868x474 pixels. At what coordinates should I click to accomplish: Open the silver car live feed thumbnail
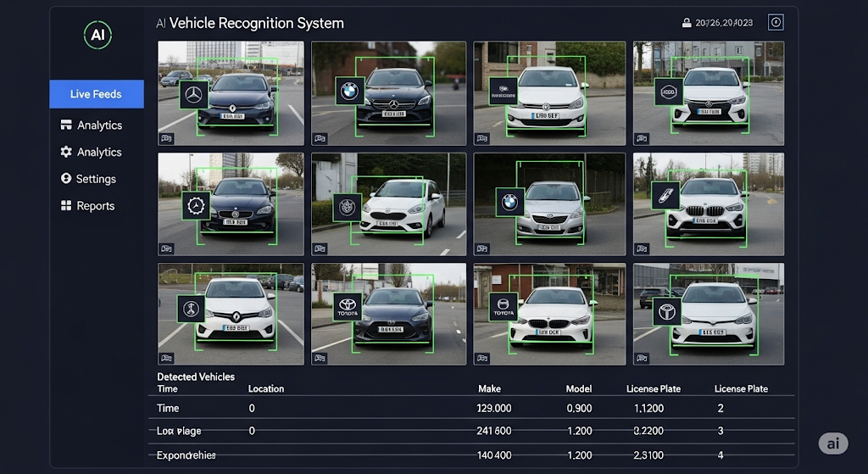coord(549,204)
